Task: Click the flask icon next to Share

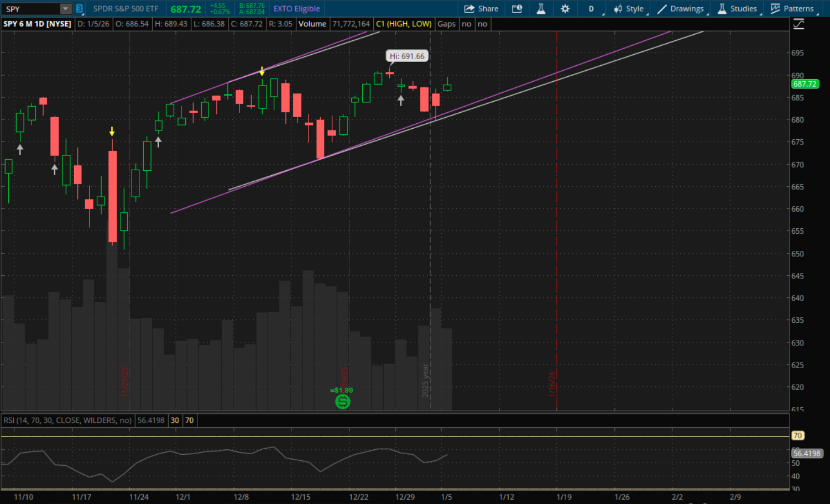Action: [x=541, y=9]
